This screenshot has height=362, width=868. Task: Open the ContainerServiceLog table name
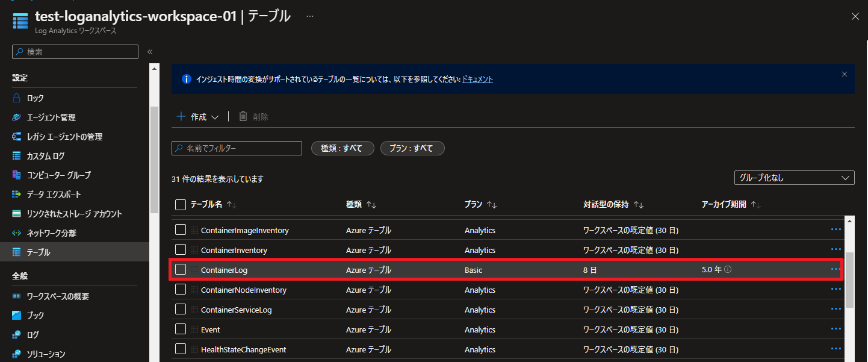(x=237, y=310)
